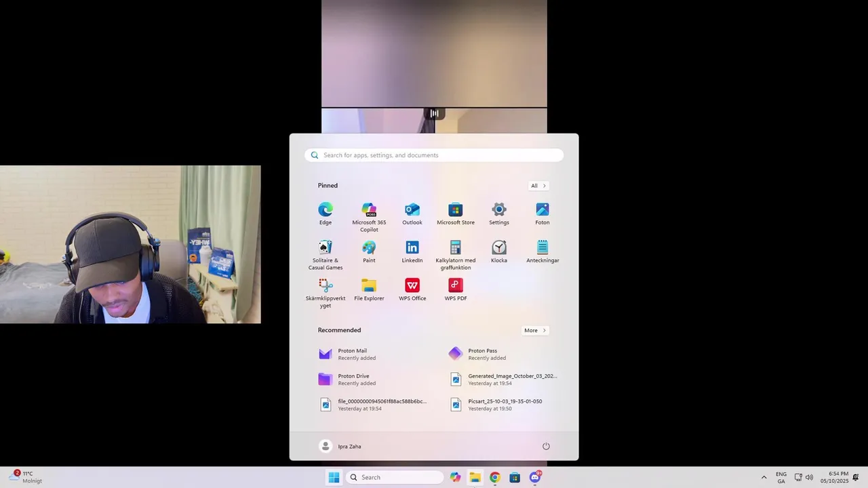Launch WPS Office
The width and height of the screenshot is (868, 488).
pyautogui.click(x=412, y=289)
